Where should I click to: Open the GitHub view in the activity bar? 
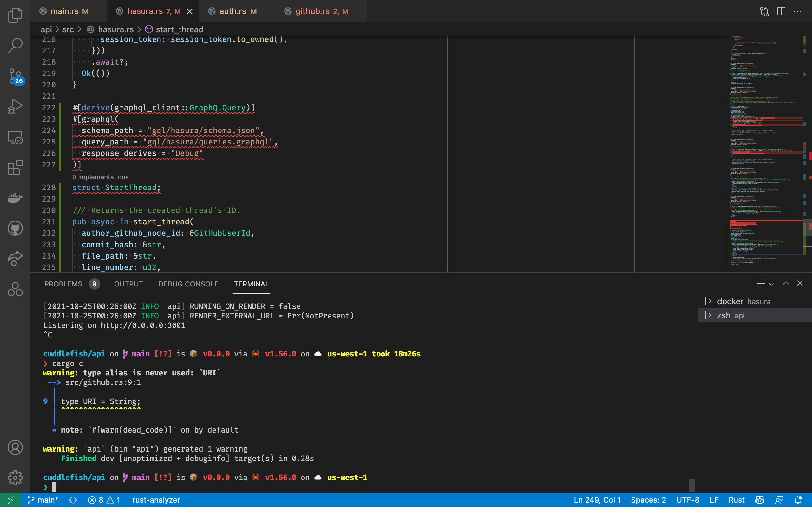pyautogui.click(x=15, y=228)
